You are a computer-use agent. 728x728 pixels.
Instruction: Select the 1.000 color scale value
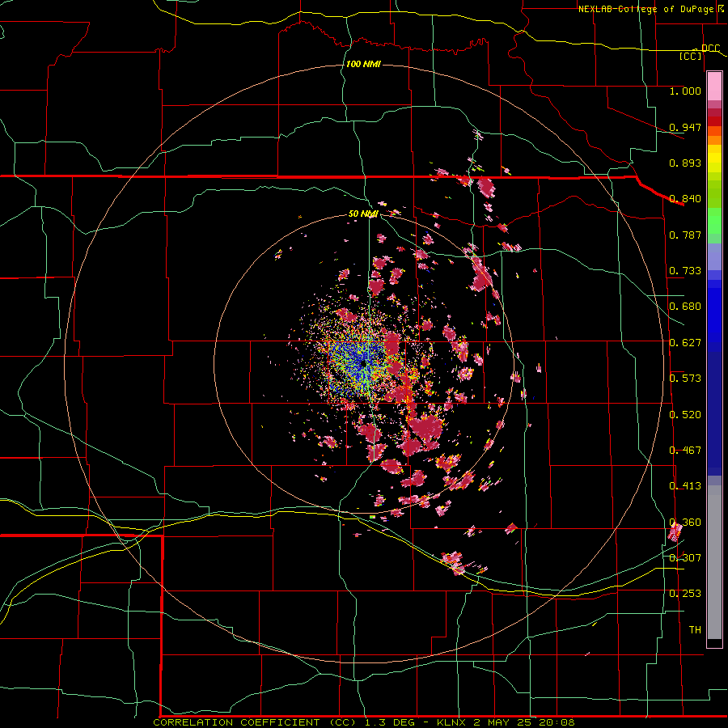point(685,91)
